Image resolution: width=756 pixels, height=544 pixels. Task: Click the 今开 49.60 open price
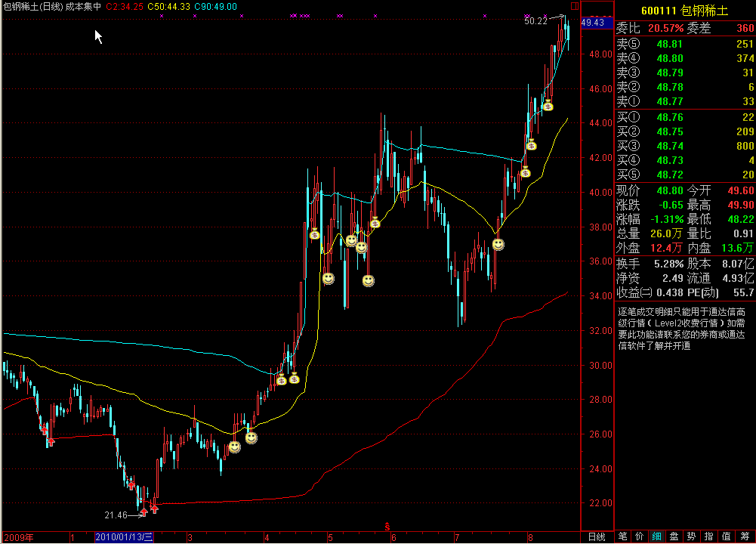741,190
